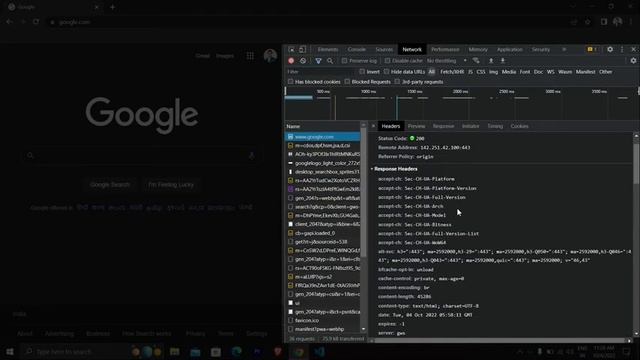
Task: Filter requests by Img type
Action: [x=493, y=72]
